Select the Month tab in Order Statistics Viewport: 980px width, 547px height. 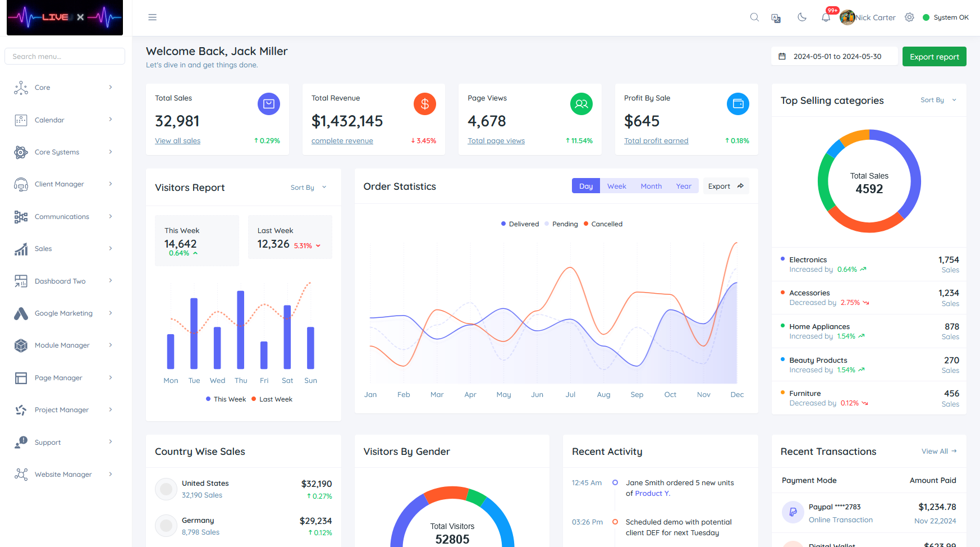click(651, 186)
